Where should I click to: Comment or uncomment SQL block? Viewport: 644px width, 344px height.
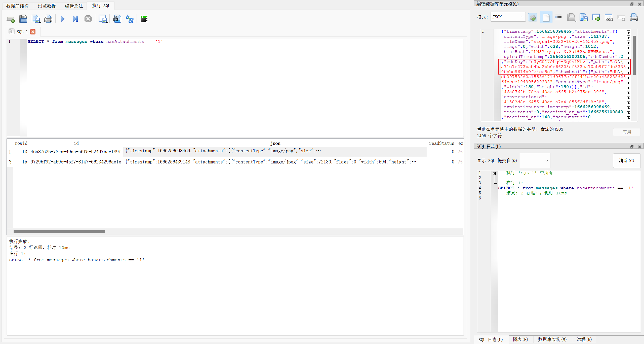144,19
